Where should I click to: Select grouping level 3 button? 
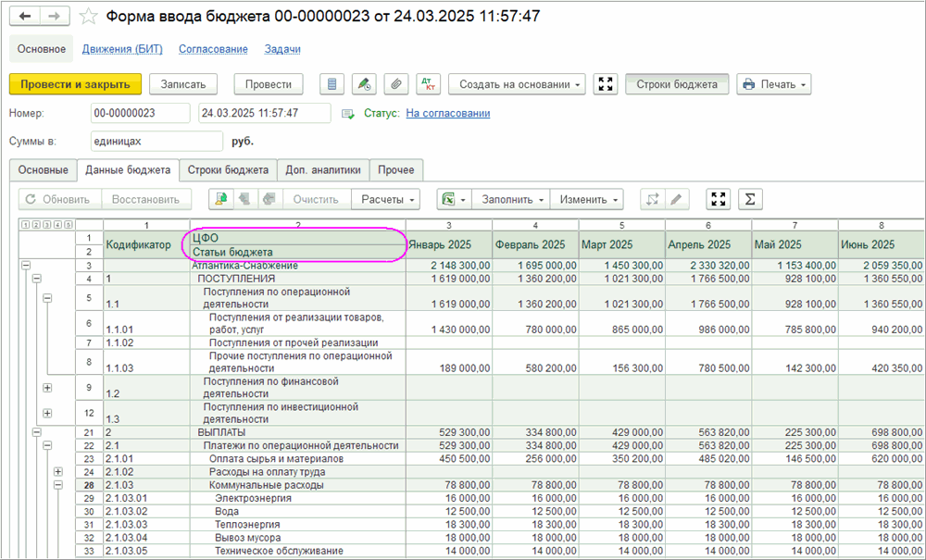46,225
